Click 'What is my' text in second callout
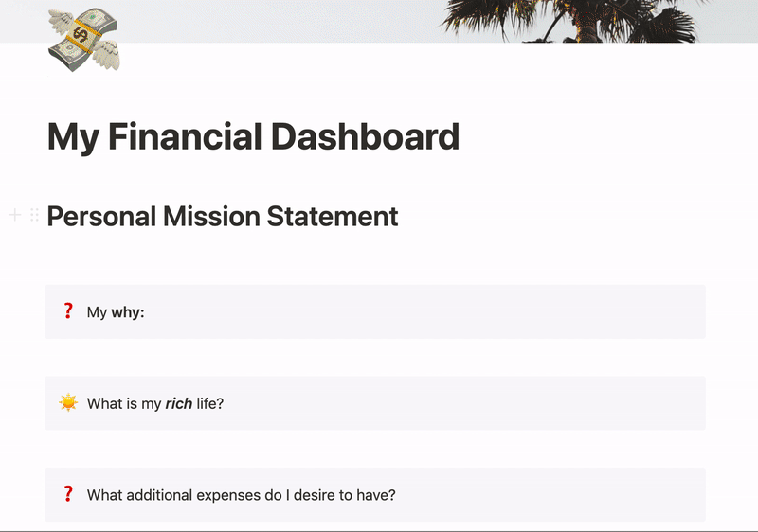The image size is (758, 532). [x=124, y=403]
